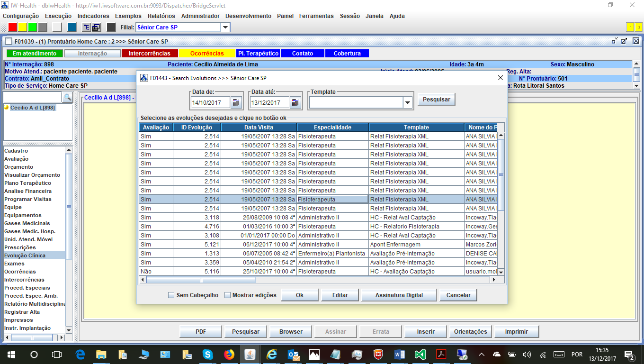Open the 'Data até' calendar picker
Viewport: 644px width, 364px height.
tap(295, 102)
